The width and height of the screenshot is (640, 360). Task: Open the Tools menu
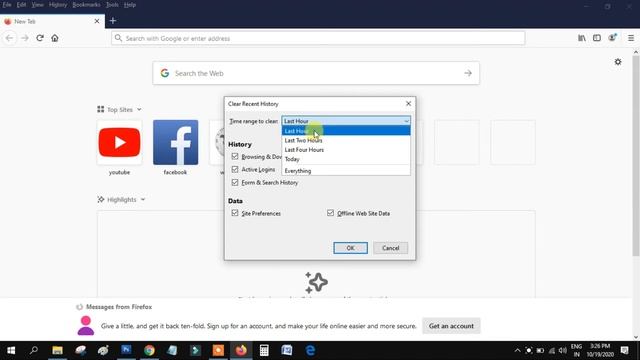point(112,5)
